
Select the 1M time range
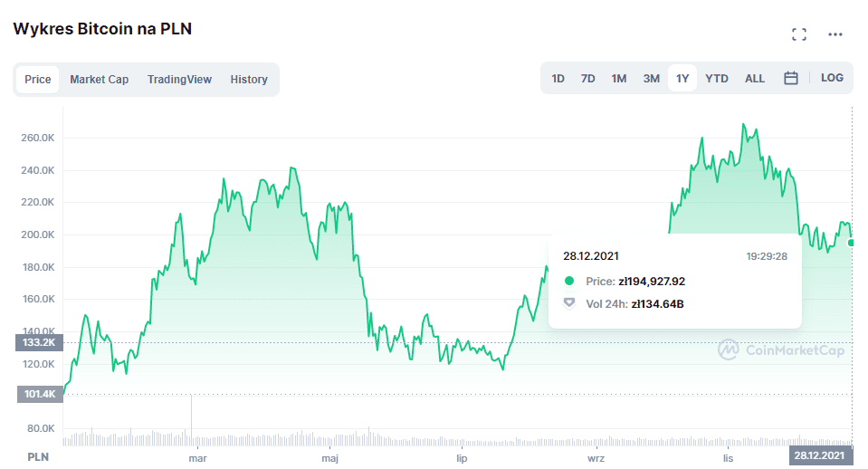(619, 79)
